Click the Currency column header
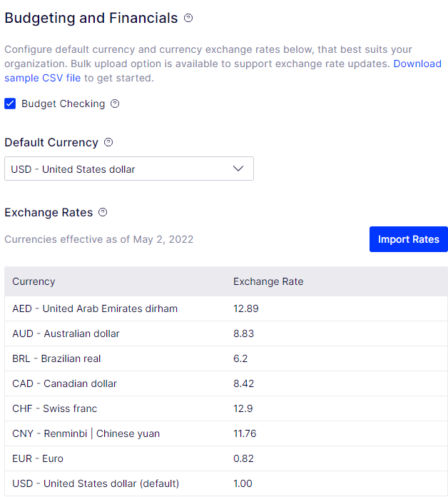 [34, 281]
